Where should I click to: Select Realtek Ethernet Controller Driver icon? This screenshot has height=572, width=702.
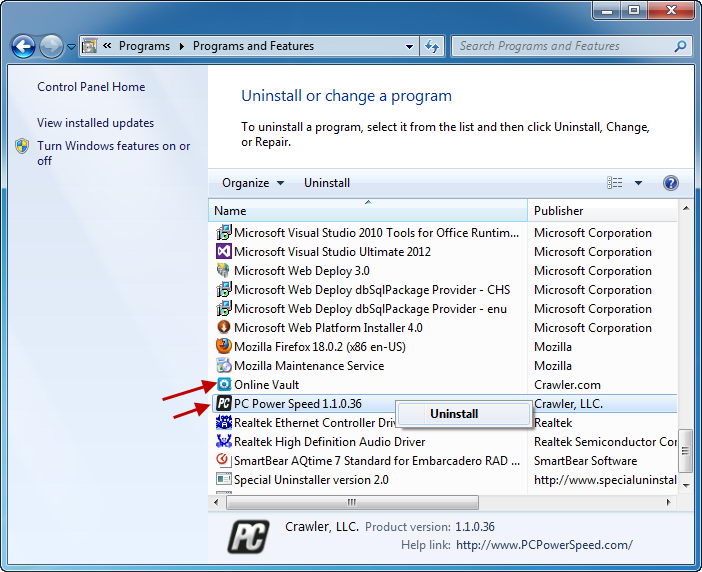tap(223, 423)
